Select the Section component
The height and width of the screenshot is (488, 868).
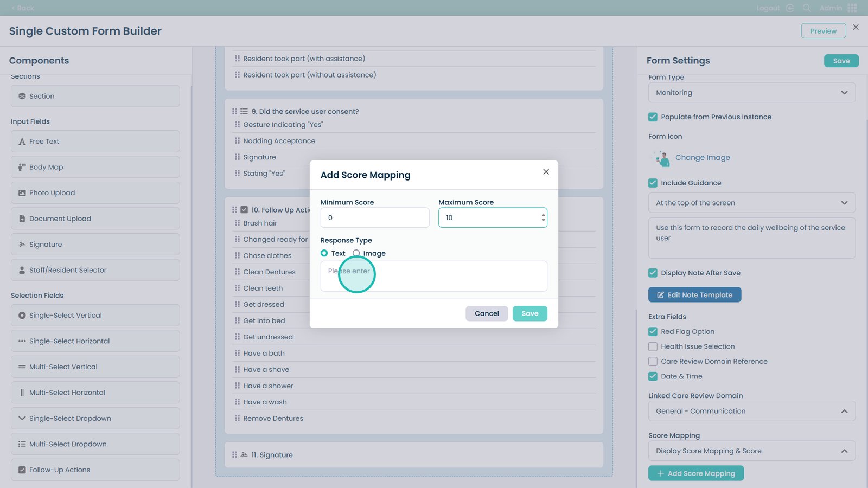[95, 96]
